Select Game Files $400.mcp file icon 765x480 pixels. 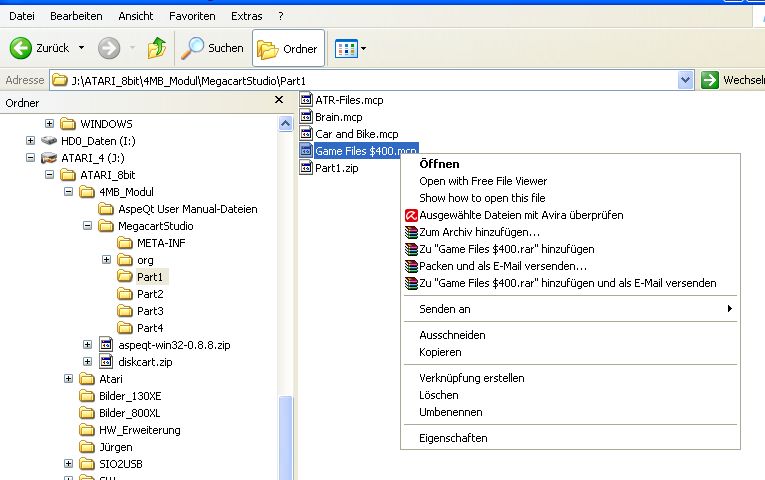point(306,151)
